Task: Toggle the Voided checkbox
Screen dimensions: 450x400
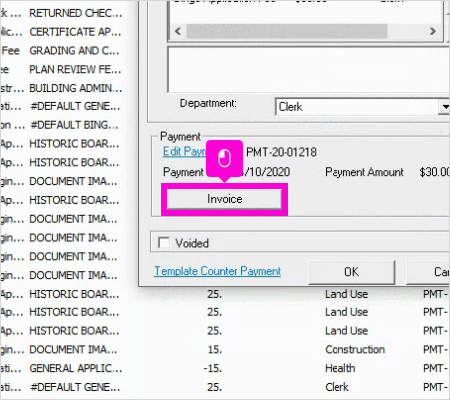Action: point(164,242)
